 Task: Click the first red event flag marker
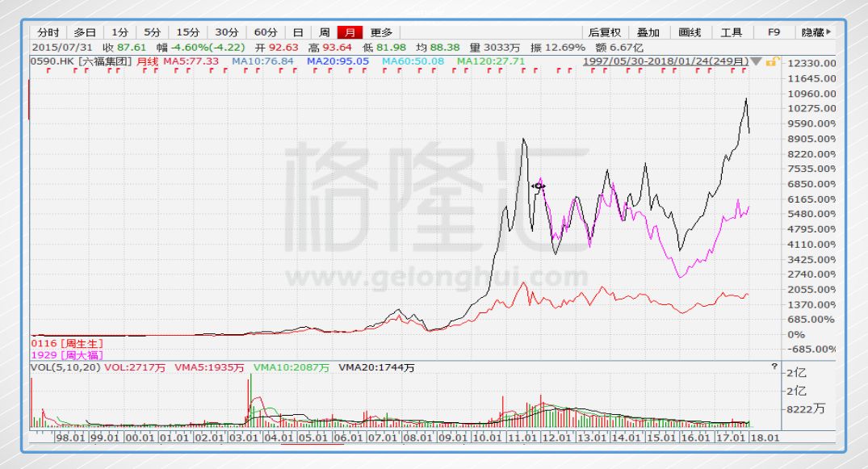[50, 71]
